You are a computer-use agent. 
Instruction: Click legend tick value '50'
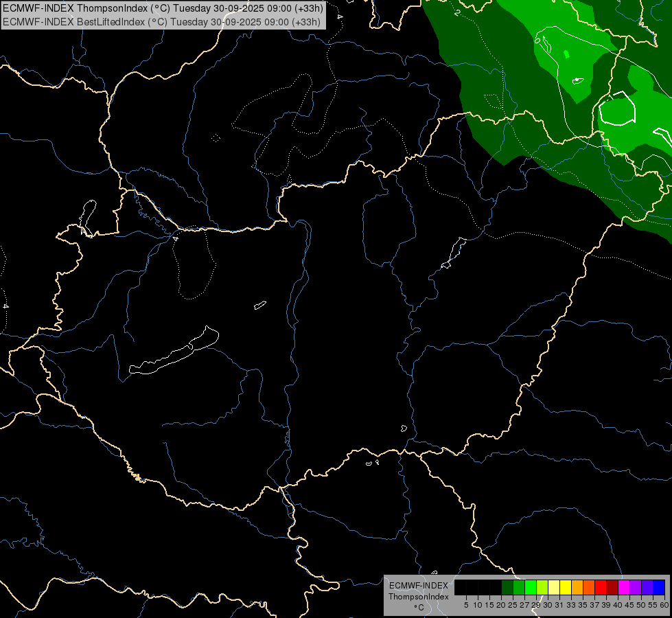641,605
